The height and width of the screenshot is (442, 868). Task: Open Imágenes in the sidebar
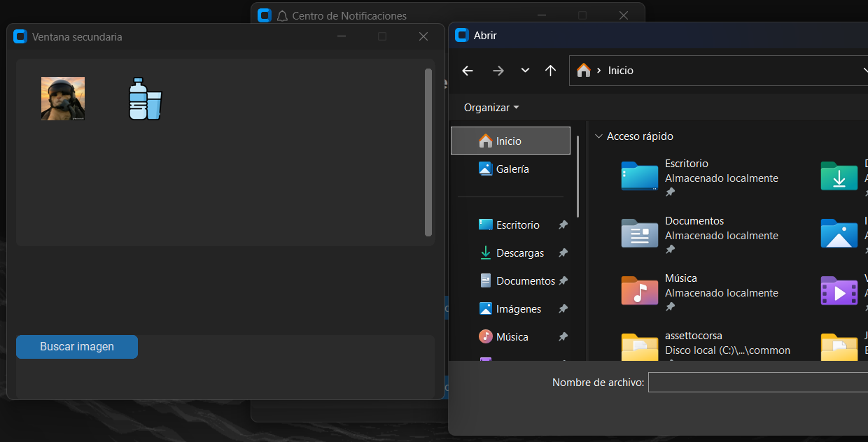[x=518, y=309]
